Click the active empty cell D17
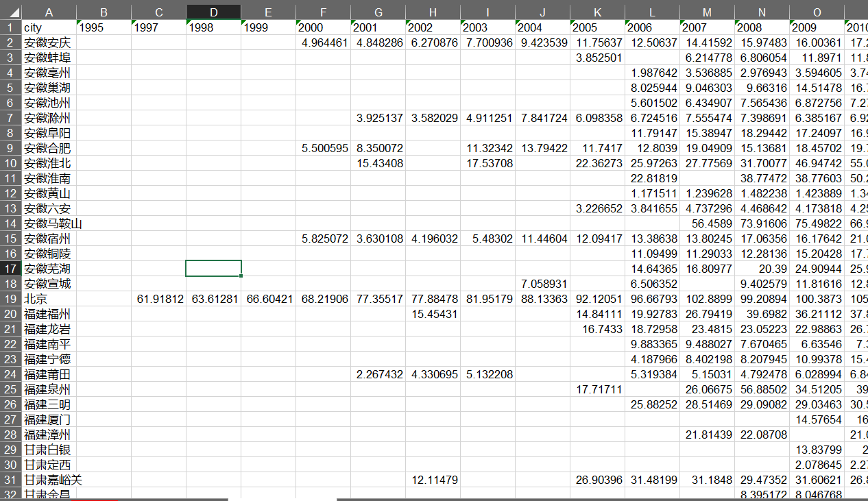Screen dimensions: 868x501 pyautogui.click(x=213, y=269)
